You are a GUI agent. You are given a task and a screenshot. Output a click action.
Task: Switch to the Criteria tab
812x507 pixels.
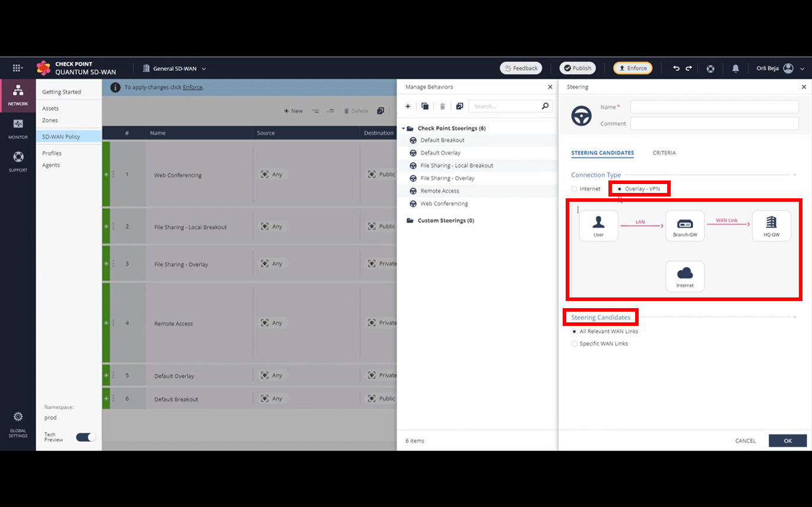coord(664,153)
